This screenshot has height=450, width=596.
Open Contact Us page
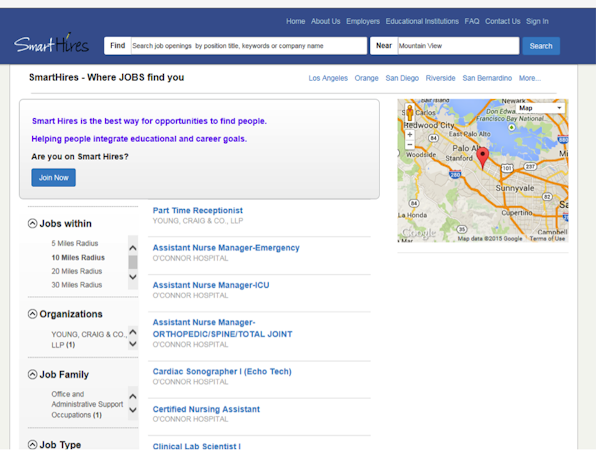tap(502, 21)
